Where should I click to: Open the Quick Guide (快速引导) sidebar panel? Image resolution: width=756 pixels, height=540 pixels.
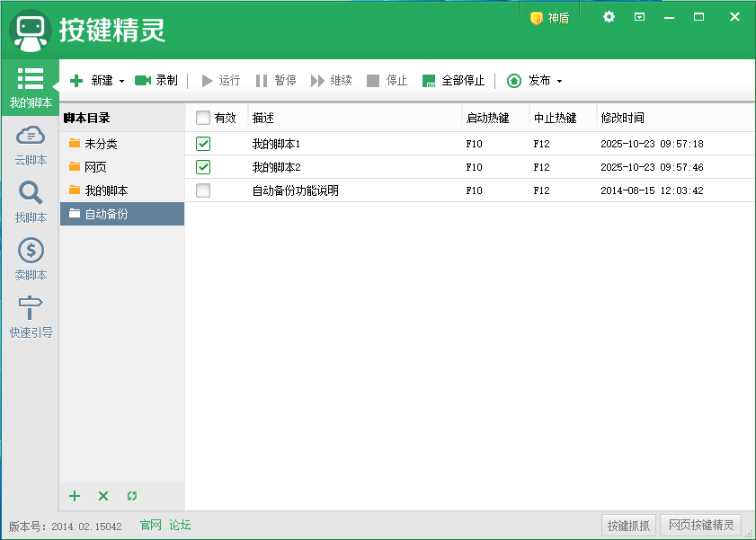point(30,317)
